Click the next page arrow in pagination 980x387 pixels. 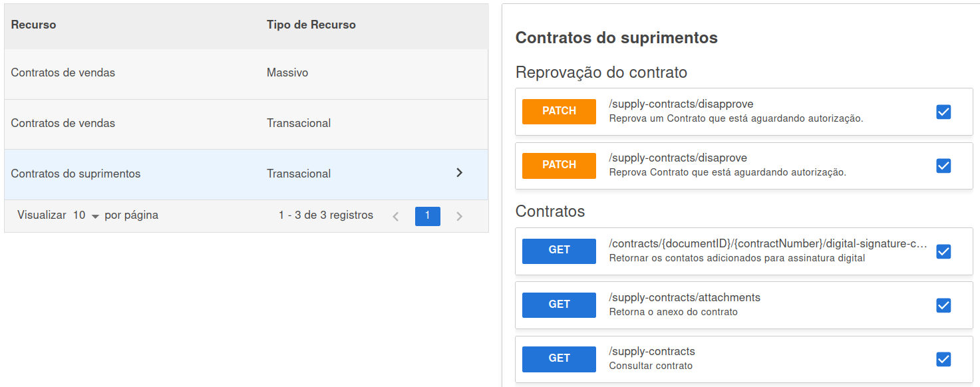coord(460,215)
